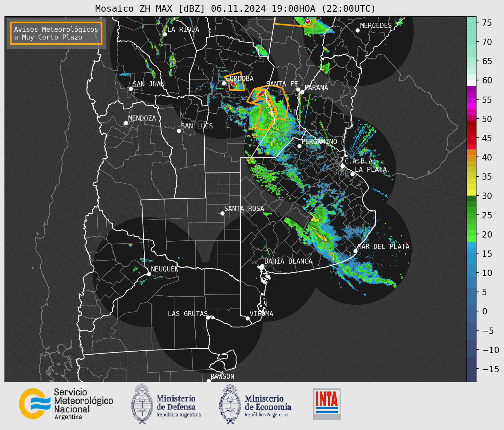Select the BAHÍA BLANCA city label
Screen dimensions: 504x430
coord(288,261)
